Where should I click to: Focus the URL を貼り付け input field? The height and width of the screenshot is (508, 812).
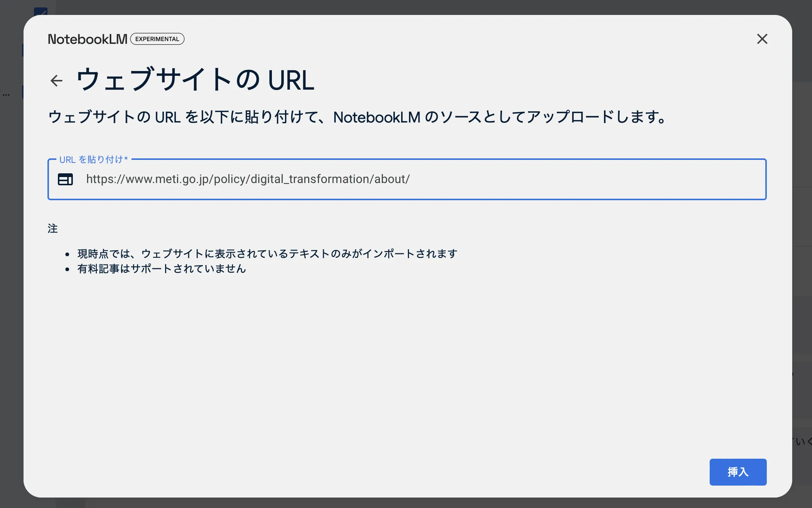tap(407, 179)
